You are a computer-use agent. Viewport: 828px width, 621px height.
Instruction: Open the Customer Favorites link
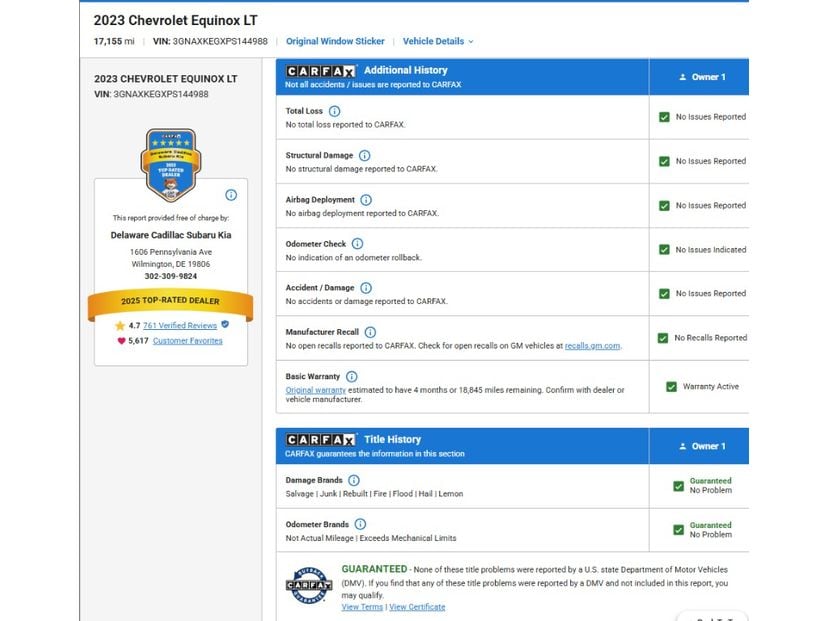click(x=187, y=341)
